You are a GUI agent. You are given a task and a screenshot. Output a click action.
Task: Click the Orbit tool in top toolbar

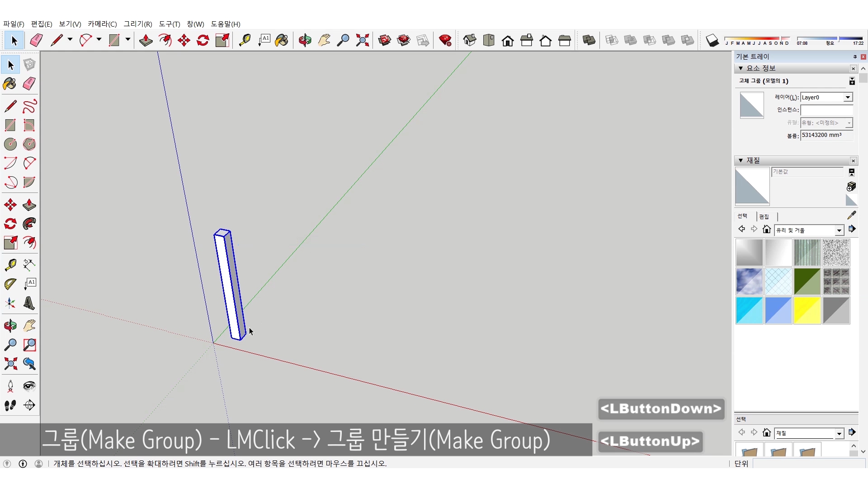(x=305, y=41)
